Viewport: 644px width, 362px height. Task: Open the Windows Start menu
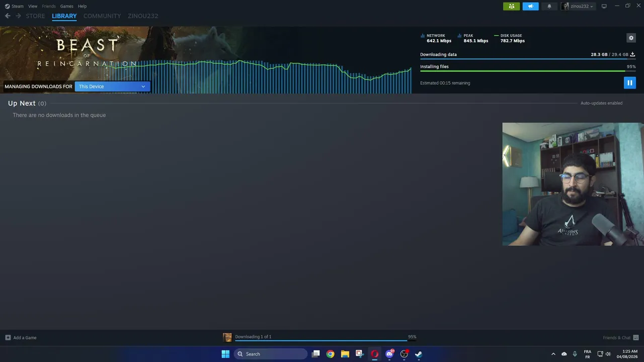(x=225, y=354)
